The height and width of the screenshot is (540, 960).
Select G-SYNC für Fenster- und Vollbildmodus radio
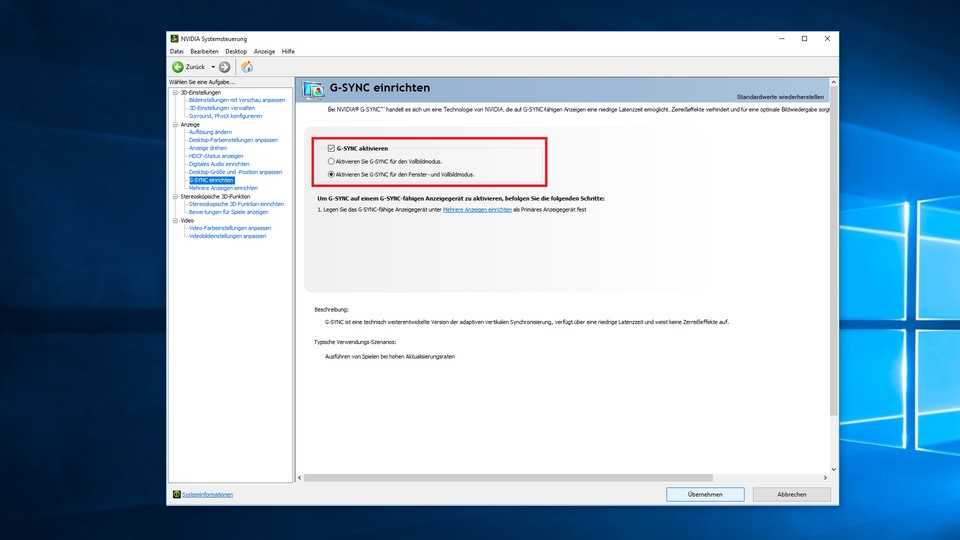pos(331,174)
